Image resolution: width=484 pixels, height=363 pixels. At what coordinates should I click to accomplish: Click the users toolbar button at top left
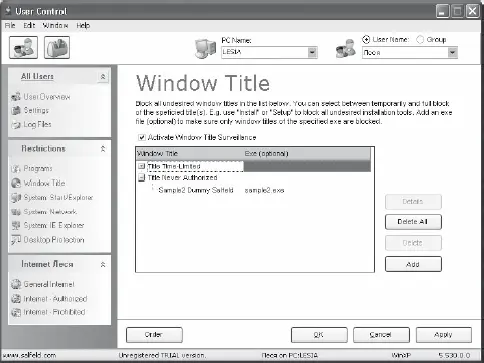[23, 48]
